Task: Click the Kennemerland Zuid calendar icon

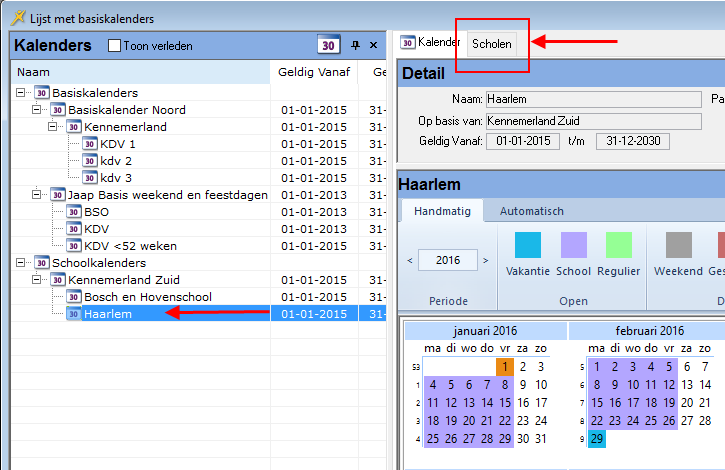Action: (x=58, y=280)
